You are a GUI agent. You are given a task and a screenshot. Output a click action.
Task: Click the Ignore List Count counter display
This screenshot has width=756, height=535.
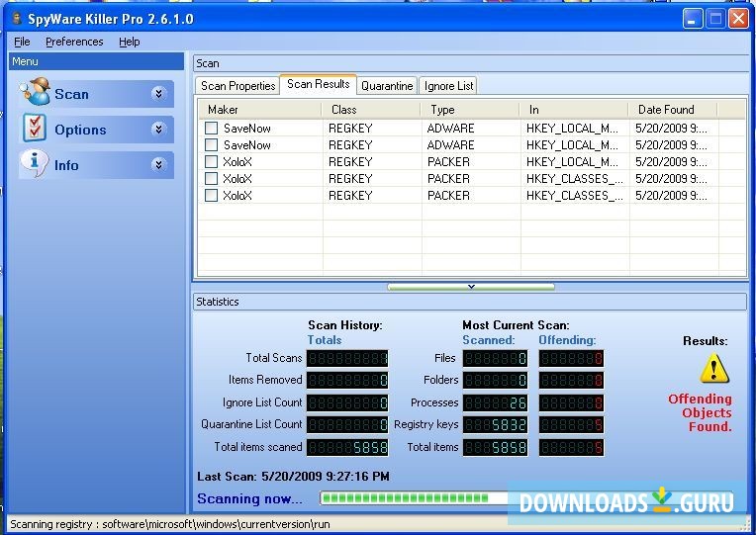tap(347, 402)
